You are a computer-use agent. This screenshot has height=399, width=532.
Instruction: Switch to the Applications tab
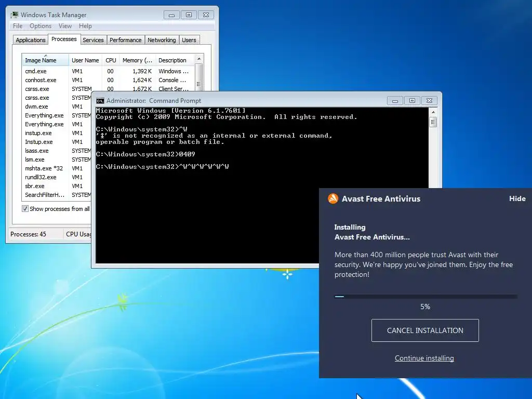coord(31,40)
